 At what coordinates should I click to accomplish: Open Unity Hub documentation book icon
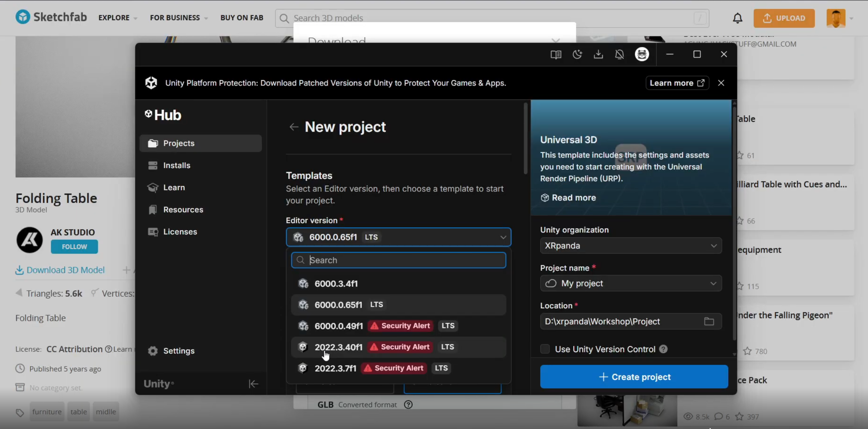click(555, 54)
